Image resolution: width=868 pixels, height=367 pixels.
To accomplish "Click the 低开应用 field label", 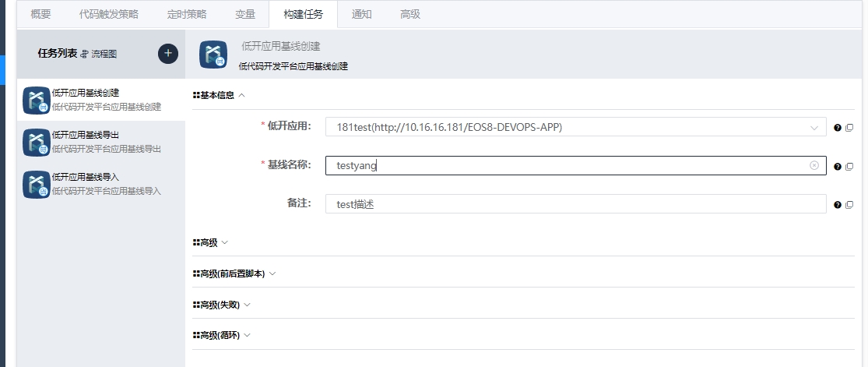I will point(289,126).
